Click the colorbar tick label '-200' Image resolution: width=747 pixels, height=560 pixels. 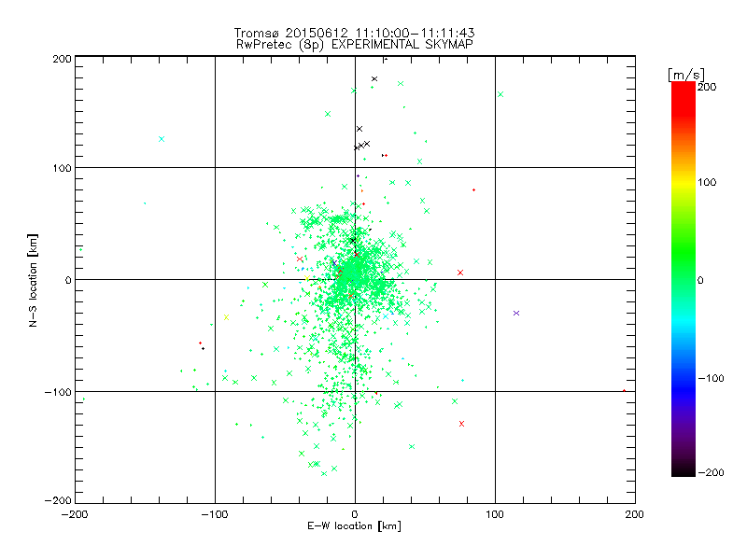(x=711, y=472)
